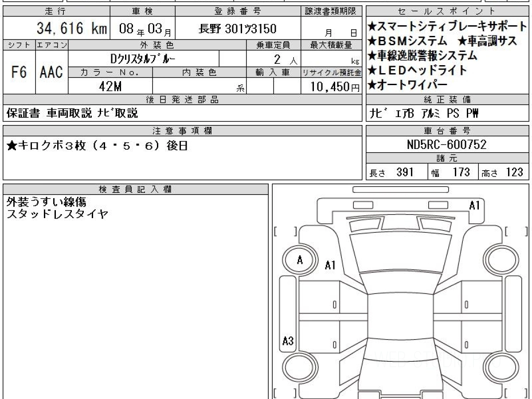Click the exterior color Dクリスタルブルー field
532x399 pixels.
(x=143, y=59)
